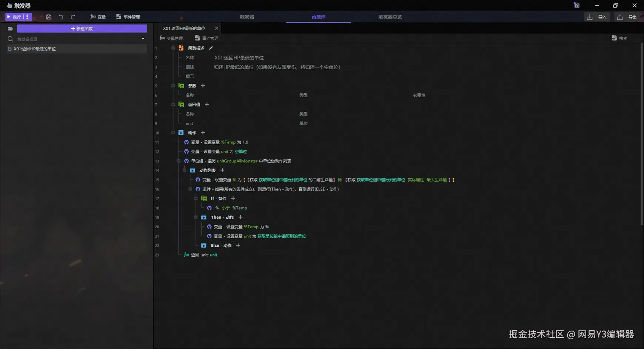This screenshot has width=644, height=349.
Task: Click the editor's vertical scrollbar
Action: [642, 134]
